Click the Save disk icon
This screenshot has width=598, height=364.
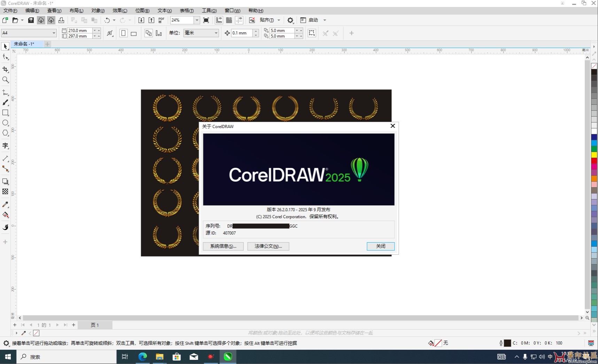31,20
